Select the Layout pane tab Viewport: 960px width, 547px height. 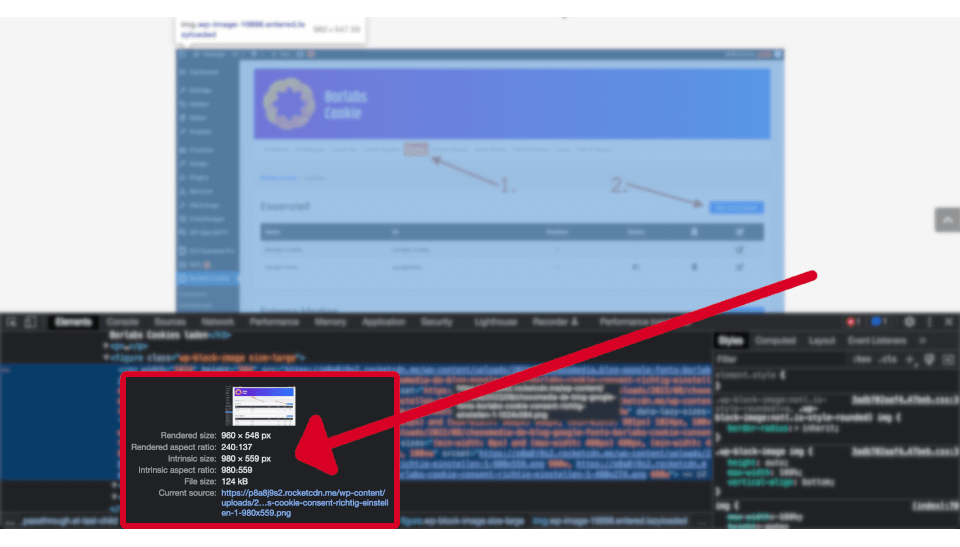click(x=822, y=341)
